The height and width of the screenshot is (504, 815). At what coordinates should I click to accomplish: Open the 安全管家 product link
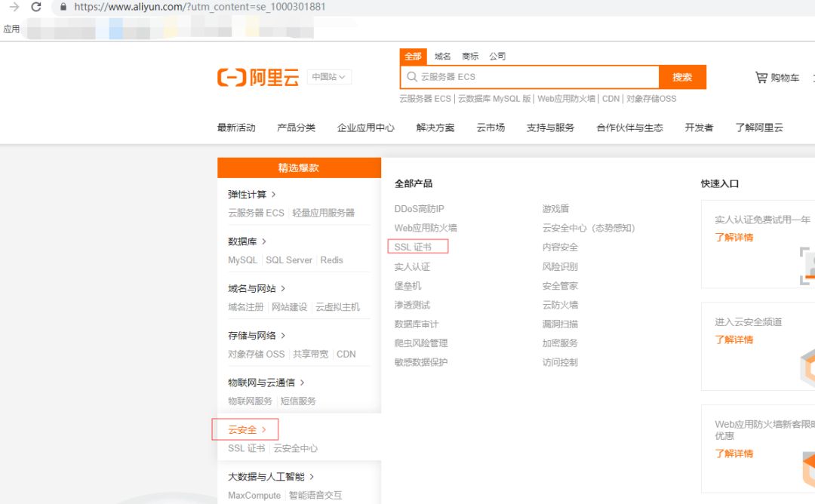pyautogui.click(x=560, y=286)
